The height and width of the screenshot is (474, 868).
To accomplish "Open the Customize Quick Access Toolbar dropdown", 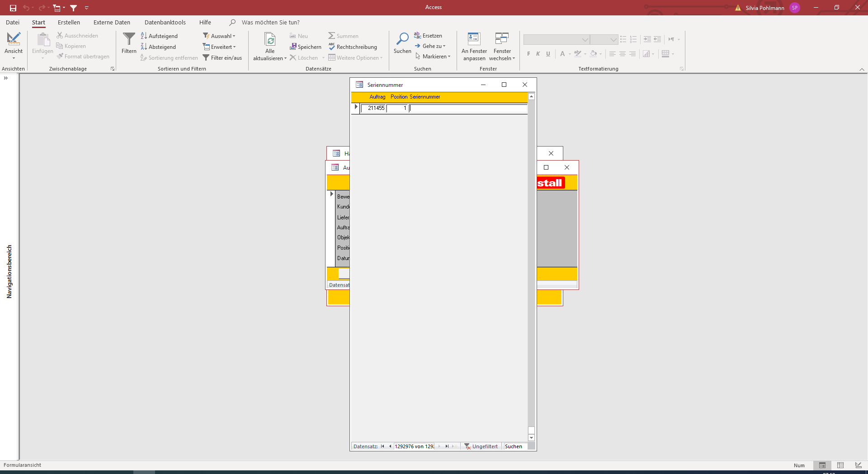I will coord(87,8).
